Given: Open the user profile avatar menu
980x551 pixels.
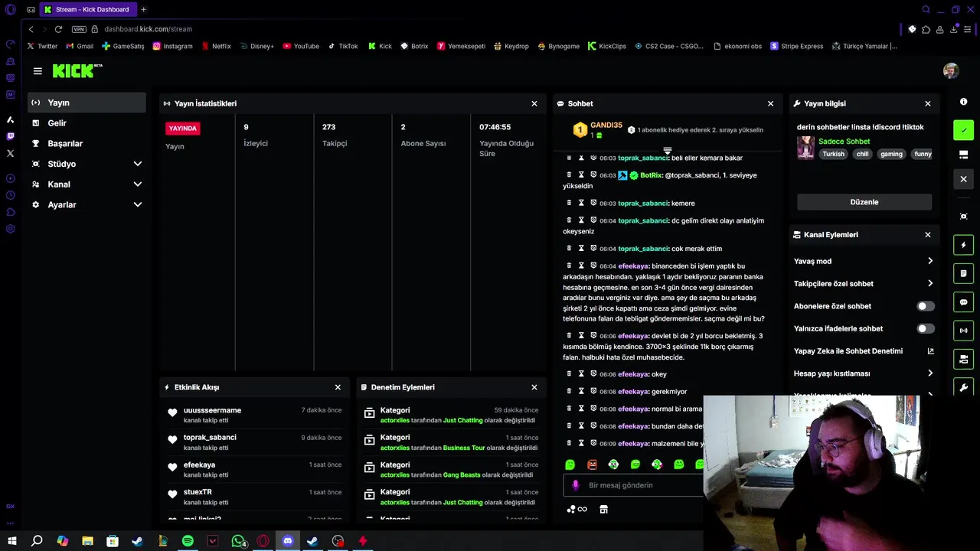Looking at the screenshot, I should (951, 70).
